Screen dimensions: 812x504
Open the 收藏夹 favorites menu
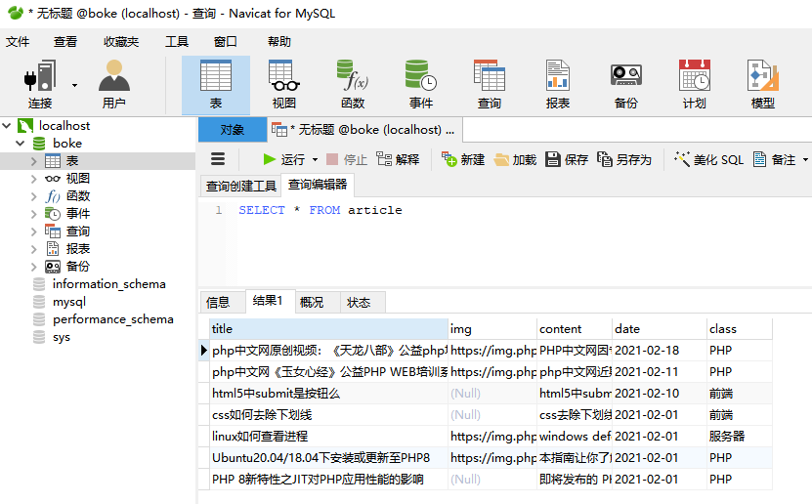121,41
